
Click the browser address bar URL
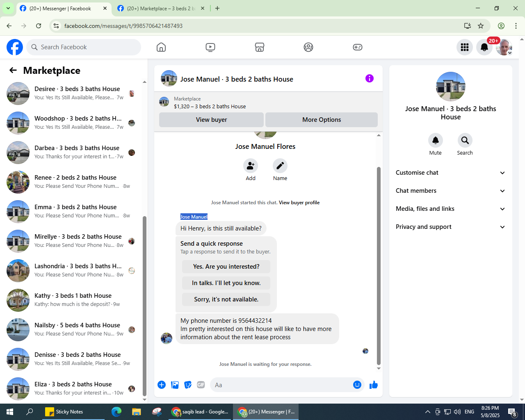click(123, 26)
